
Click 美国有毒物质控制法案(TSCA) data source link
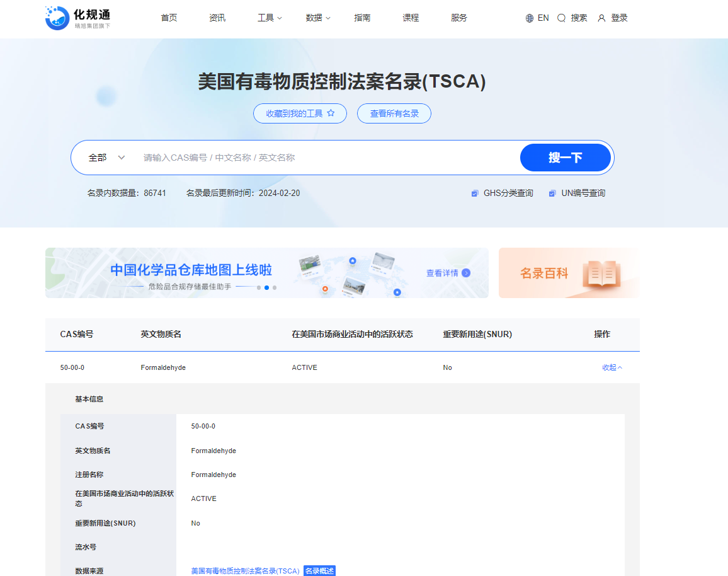pos(245,570)
